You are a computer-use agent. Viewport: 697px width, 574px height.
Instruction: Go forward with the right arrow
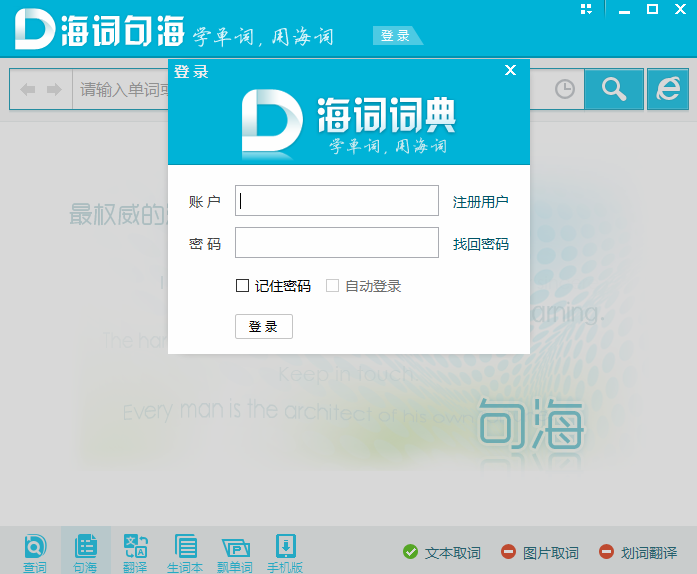pyautogui.click(x=54, y=89)
